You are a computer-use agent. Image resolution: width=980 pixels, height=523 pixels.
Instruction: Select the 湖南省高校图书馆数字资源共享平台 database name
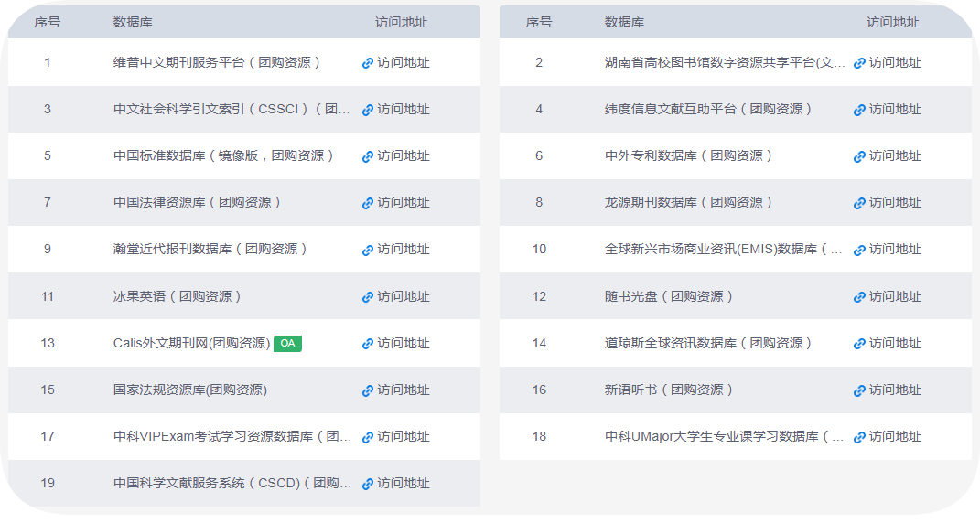725,63
